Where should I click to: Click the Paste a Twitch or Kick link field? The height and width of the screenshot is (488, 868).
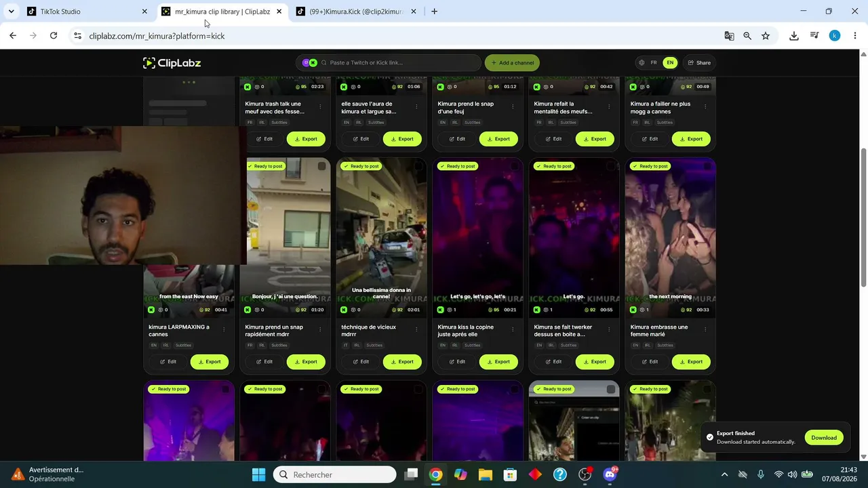tap(389, 63)
